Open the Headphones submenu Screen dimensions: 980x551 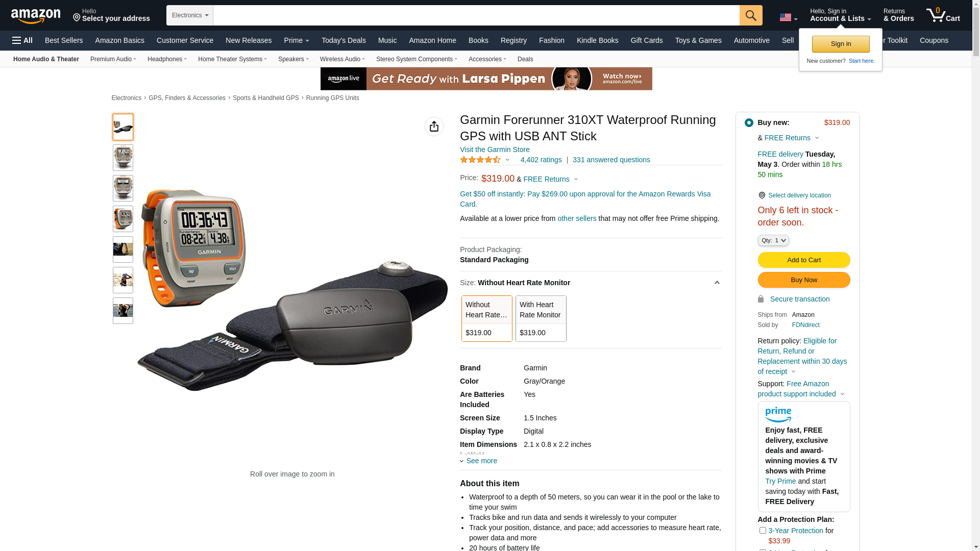167,59
